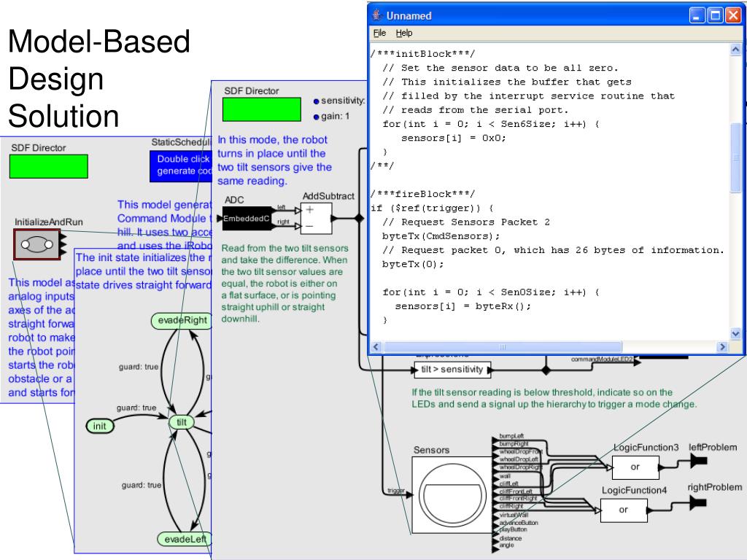Click the horizontal scrollbar right arrow
Screen dimensions: 747x560
point(722,346)
